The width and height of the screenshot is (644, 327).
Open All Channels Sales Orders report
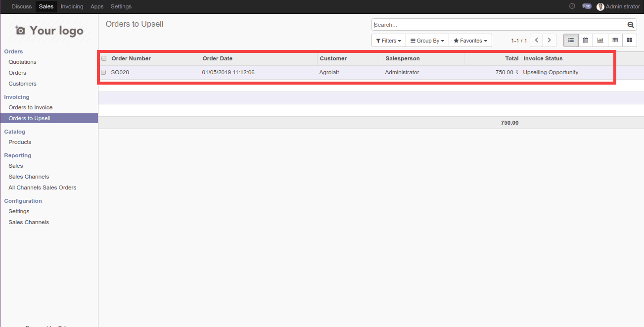42,187
